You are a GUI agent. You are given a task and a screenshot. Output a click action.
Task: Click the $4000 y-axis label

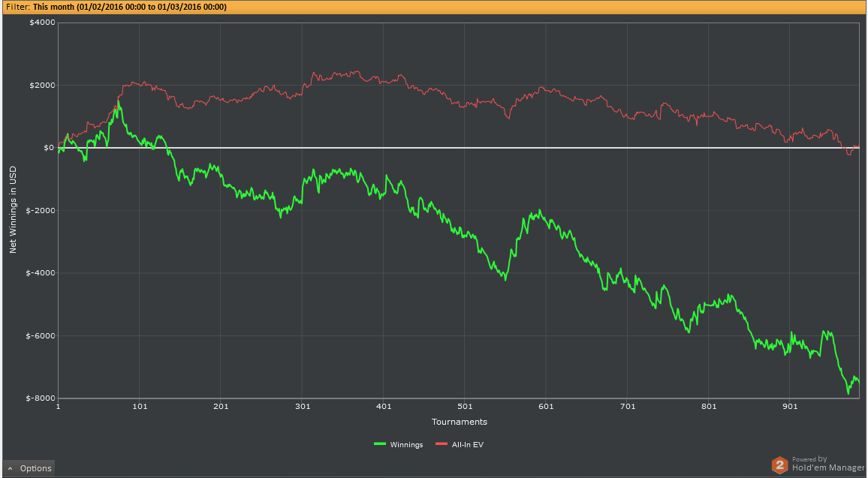(x=44, y=23)
